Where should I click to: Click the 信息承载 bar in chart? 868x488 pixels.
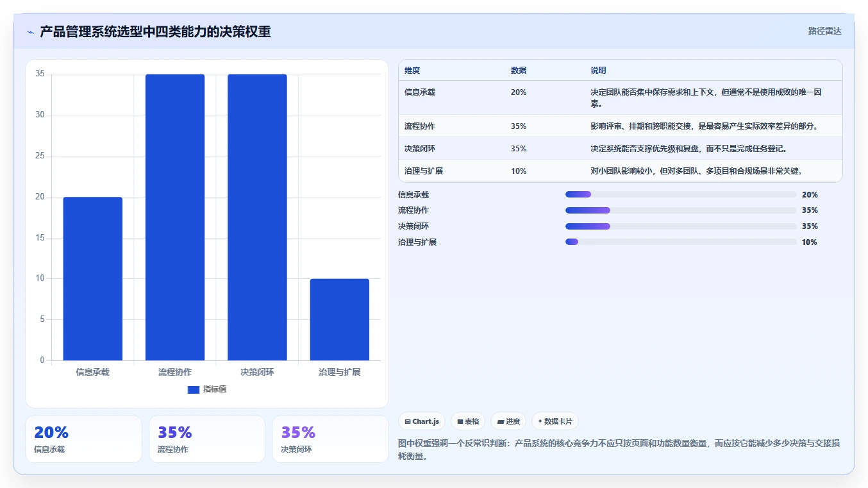click(93, 278)
